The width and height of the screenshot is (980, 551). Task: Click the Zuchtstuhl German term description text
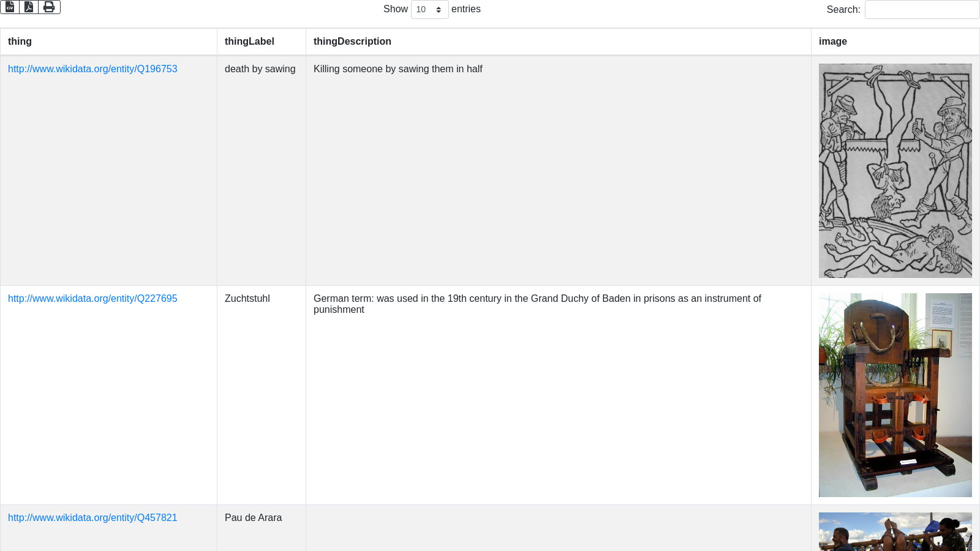click(x=537, y=304)
